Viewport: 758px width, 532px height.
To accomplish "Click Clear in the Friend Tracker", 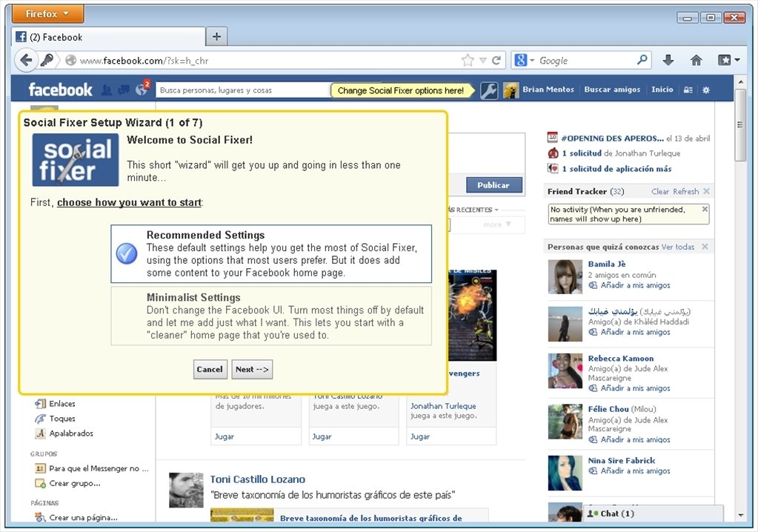I will (660, 191).
